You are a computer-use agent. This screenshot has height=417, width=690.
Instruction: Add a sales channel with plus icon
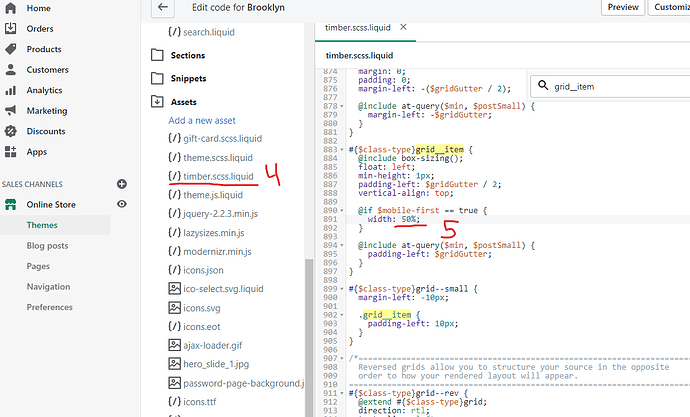[x=122, y=184]
